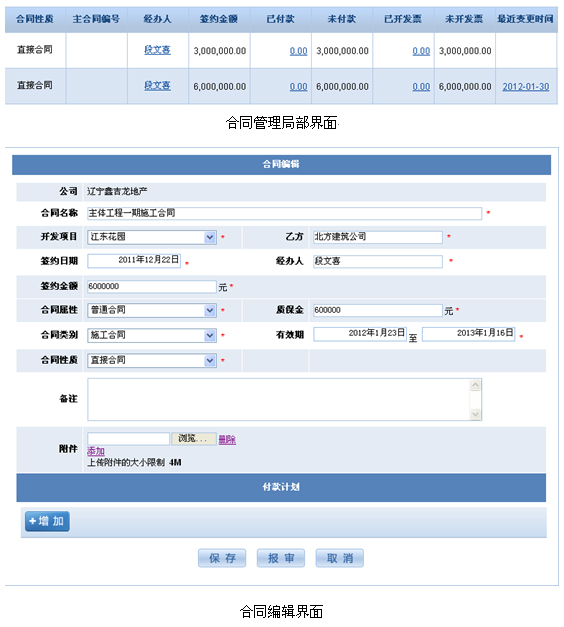Image resolution: width=564 pixels, height=627 pixels.
Task: Open the 合同类别 dropdown showing 施工合同
Action: (152, 335)
